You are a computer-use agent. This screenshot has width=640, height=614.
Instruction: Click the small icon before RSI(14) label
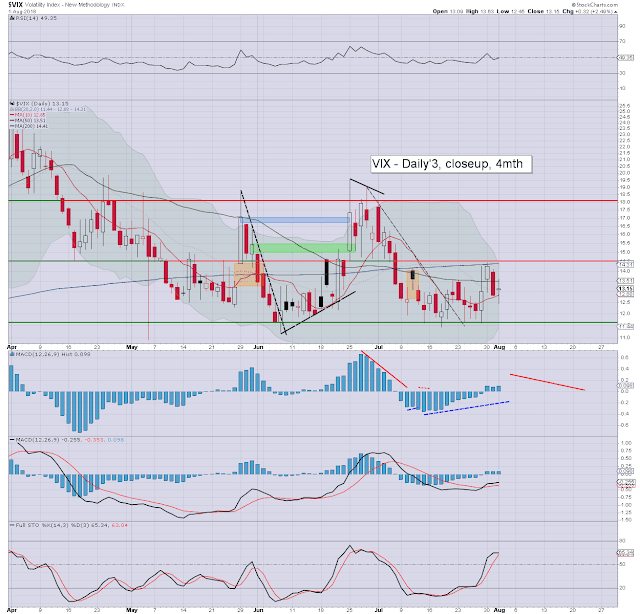pyautogui.click(x=12, y=18)
